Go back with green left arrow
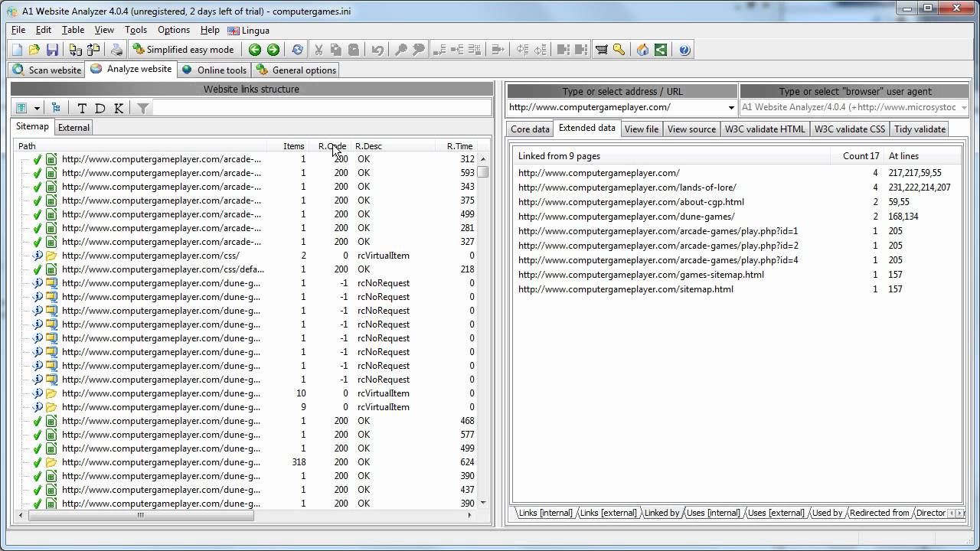This screenshot has width=980, height=551. 255,50
